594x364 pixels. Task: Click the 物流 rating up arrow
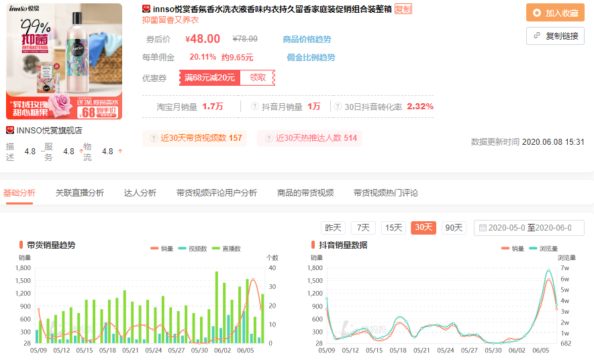tap(120, 151)
